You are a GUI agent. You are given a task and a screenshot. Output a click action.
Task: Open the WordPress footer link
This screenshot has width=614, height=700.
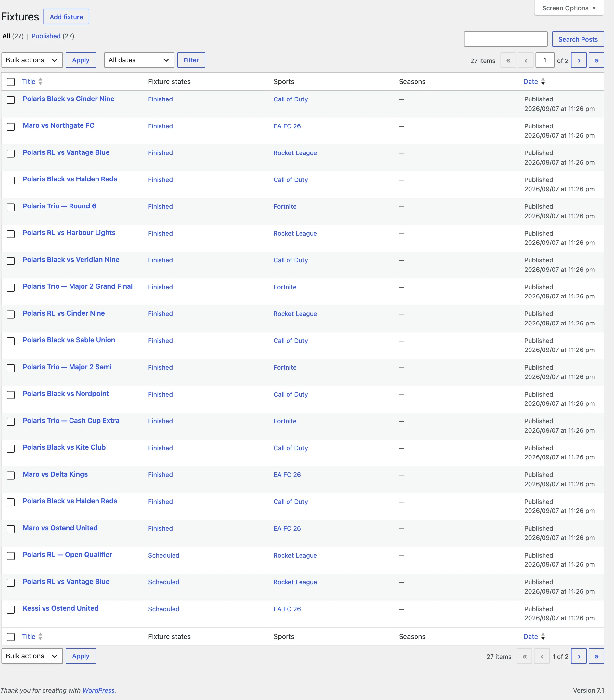click(98, 691)
